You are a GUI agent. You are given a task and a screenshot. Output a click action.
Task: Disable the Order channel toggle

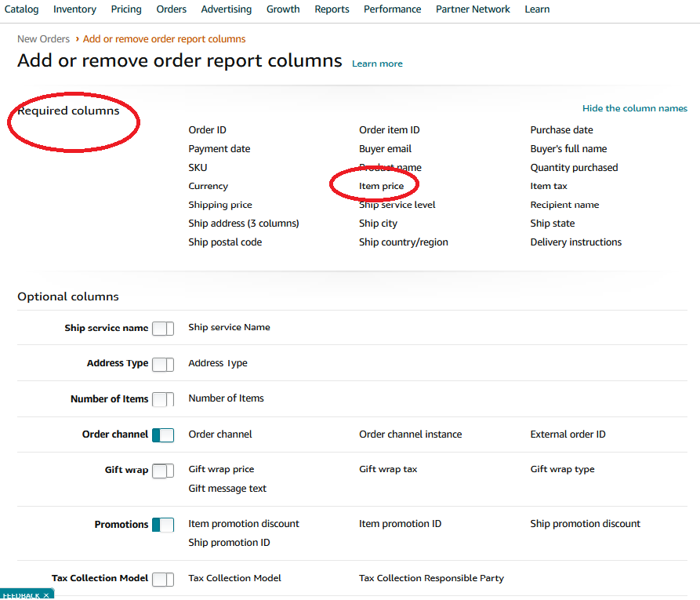point(163,435)
